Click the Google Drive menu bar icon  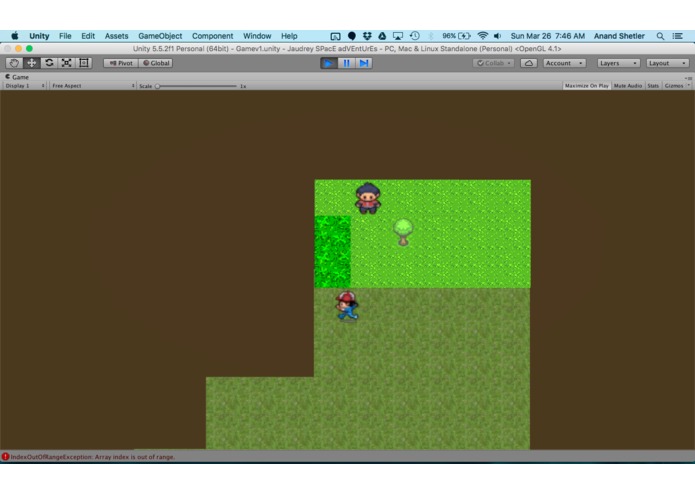(x=382, y=36)
